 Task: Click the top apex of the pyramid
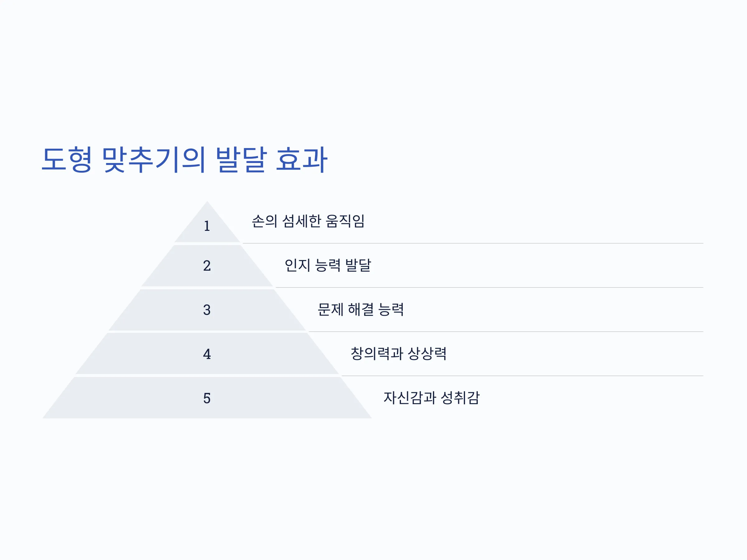pyautogui.click(x=207, y=203)
